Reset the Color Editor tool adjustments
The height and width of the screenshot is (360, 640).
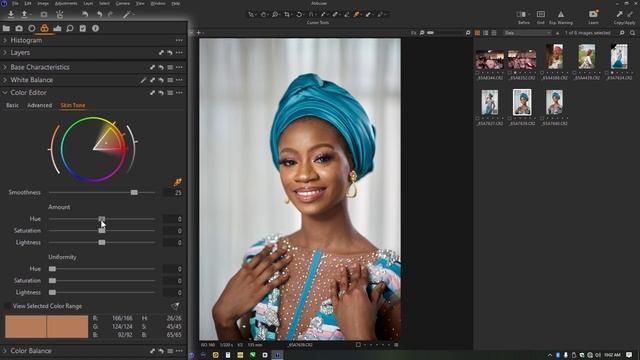tap(161, 93)
